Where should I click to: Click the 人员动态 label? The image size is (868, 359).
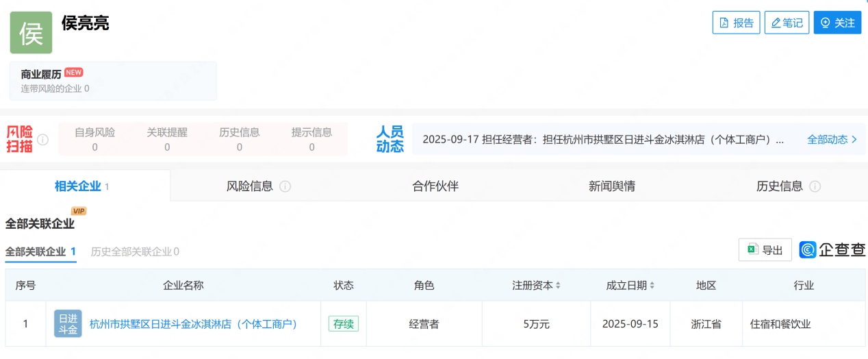390,139
